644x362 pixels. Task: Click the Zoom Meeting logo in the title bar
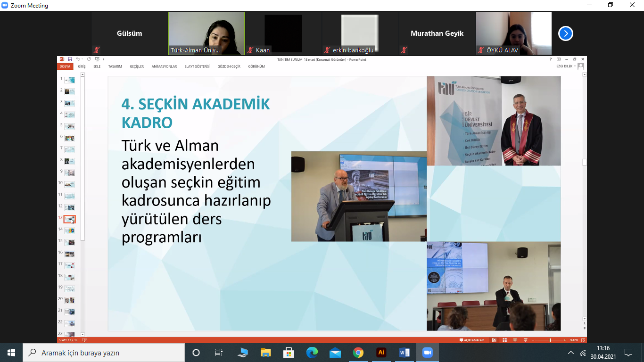pos(5,5)
